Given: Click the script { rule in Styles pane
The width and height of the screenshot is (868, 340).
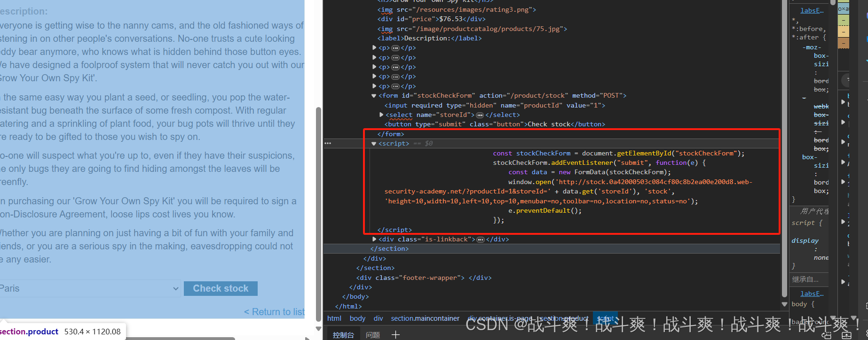Looking at the screenshot, I should click(807, 223).
